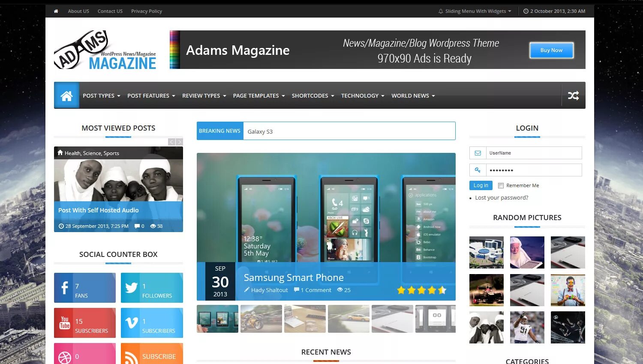Viewport: 643px width, 364px height.
Task: Click the Adams Magazine logo
Action: (105, 50)
